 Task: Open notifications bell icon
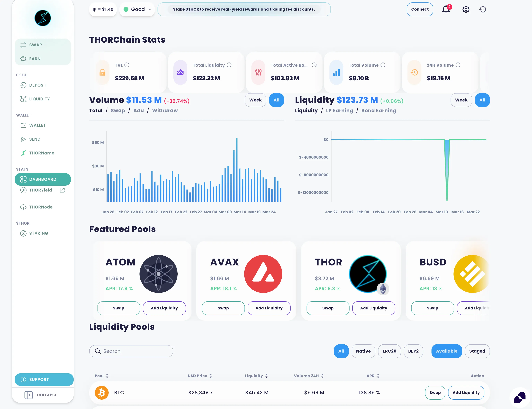coord(446,10)
